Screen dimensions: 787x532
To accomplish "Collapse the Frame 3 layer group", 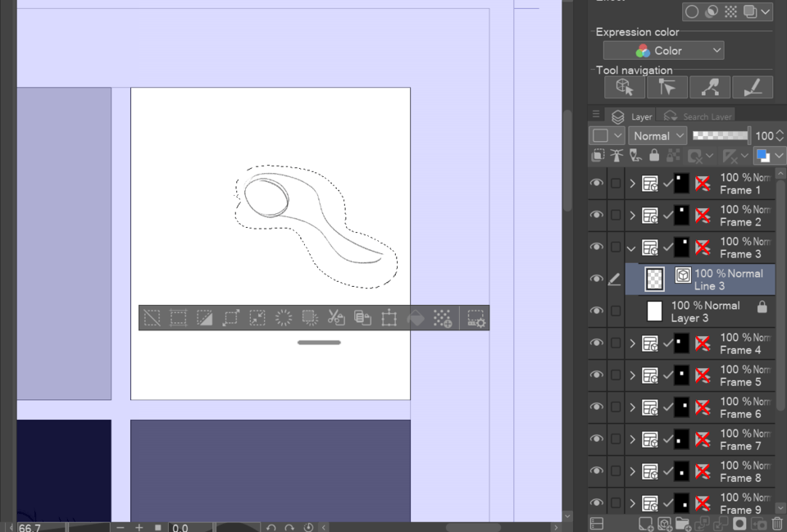I will [x=630, y=248].
